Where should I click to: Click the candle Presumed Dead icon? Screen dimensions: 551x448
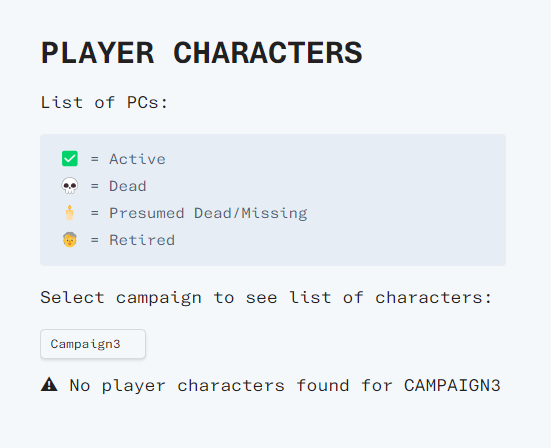(70, 213)
